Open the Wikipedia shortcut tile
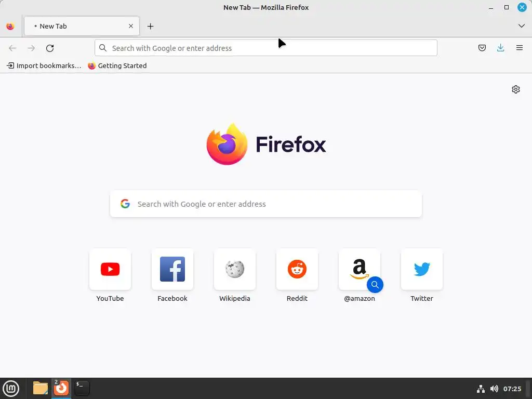The image size is (532, 399). click(235, 269)
